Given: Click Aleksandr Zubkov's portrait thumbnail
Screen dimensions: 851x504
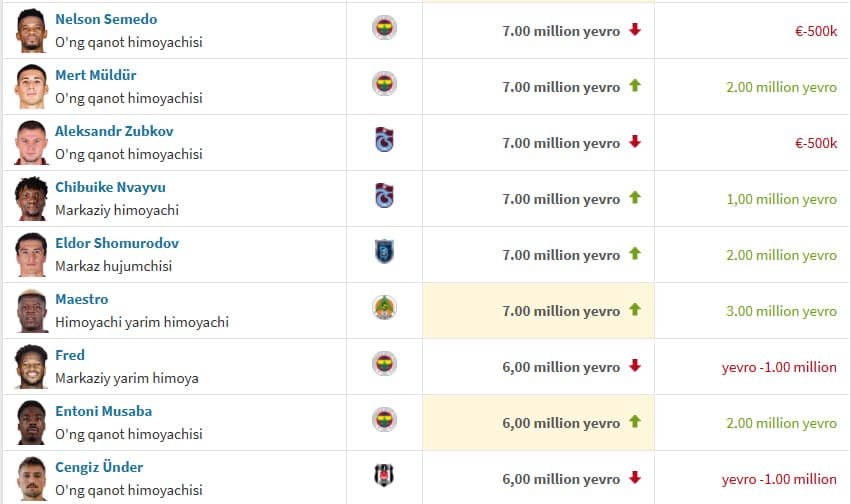Looking at the screenshot, I should 31,142.
